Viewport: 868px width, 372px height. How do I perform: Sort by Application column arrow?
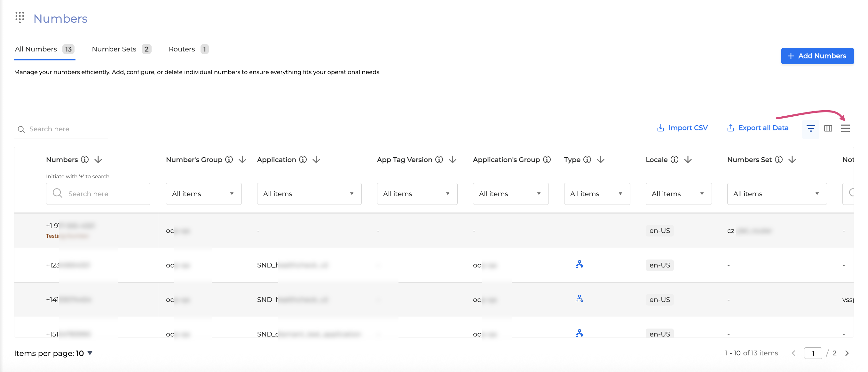point(316,159)
